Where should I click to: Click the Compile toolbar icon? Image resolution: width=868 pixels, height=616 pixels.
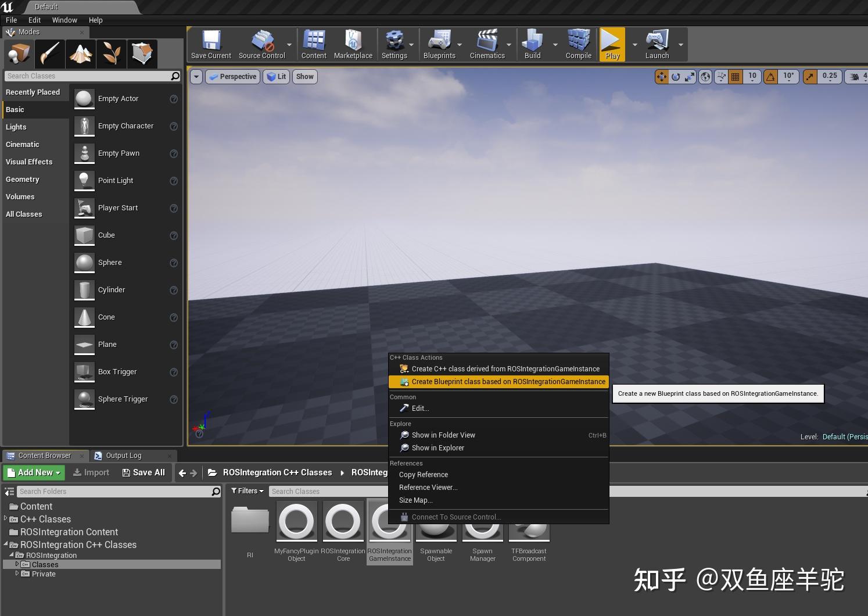coord(578,44)
